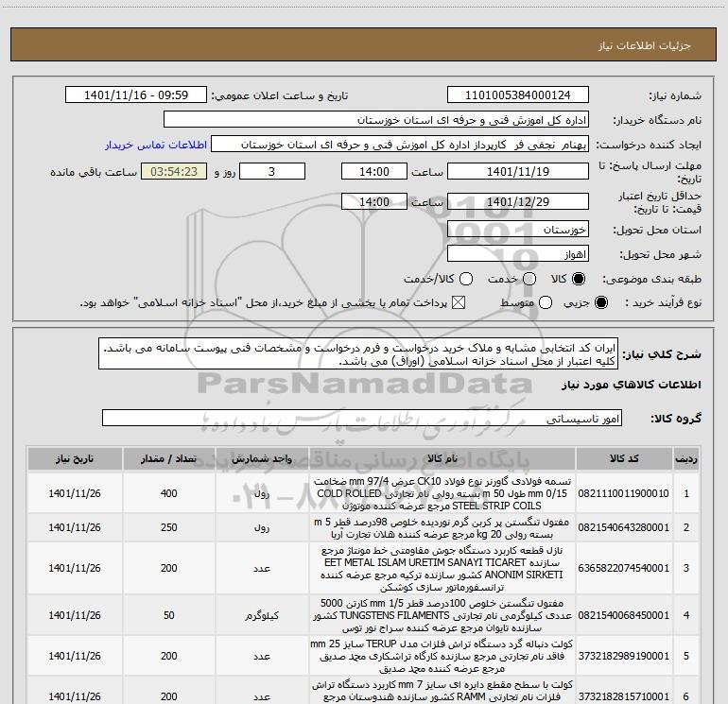
Task: Click the page header جزئیات اطلاعات نیاز
Action: pos(645,45)
